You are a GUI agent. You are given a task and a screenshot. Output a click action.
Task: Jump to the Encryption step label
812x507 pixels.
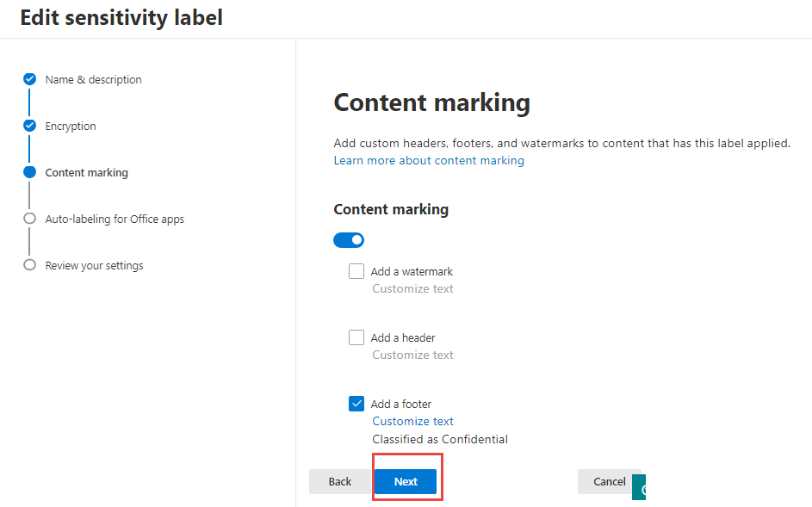71,126
